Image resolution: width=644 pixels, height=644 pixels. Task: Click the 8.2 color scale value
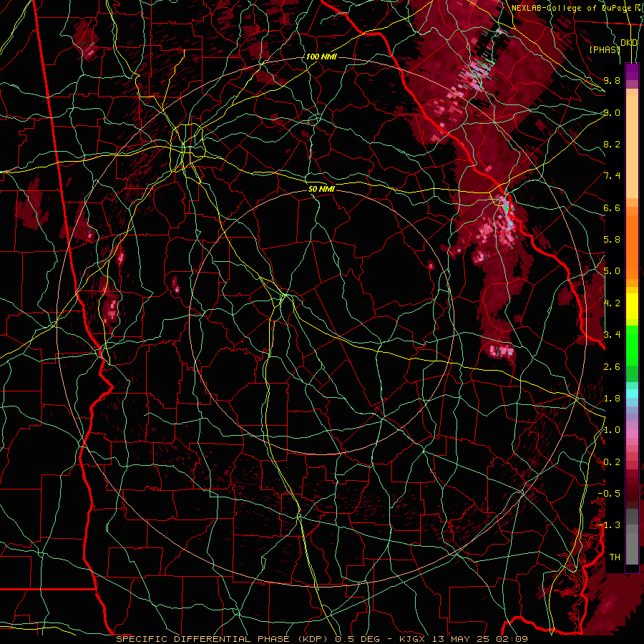tap(612, 144)
